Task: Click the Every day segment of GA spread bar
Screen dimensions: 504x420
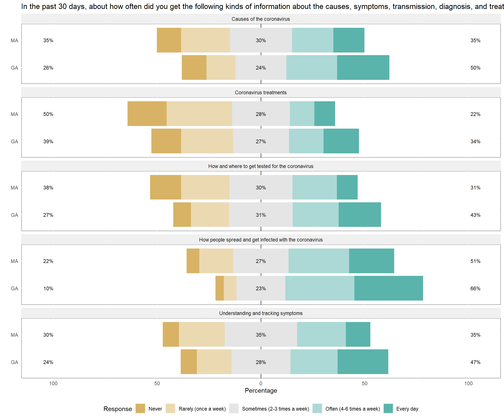Action: pyautogui.click(x=388, y=288)
